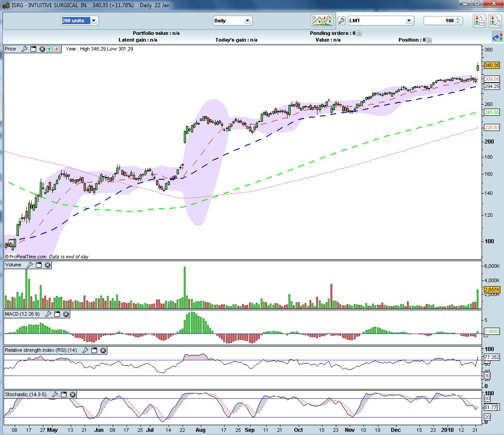Close the MACD indicator panel
This screenshot has height=435, width=504.
(x=66, y=314)
